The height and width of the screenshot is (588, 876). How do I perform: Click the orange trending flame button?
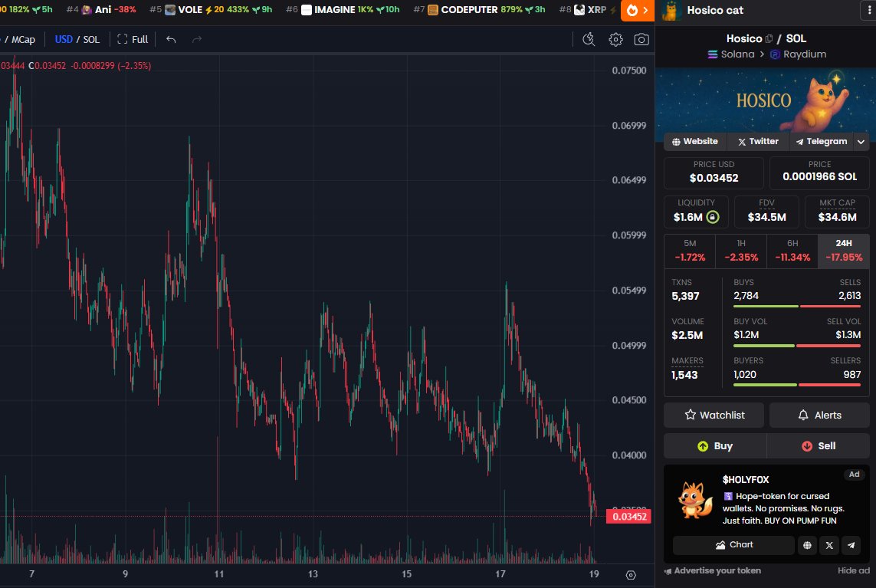(x=638, y=10)
